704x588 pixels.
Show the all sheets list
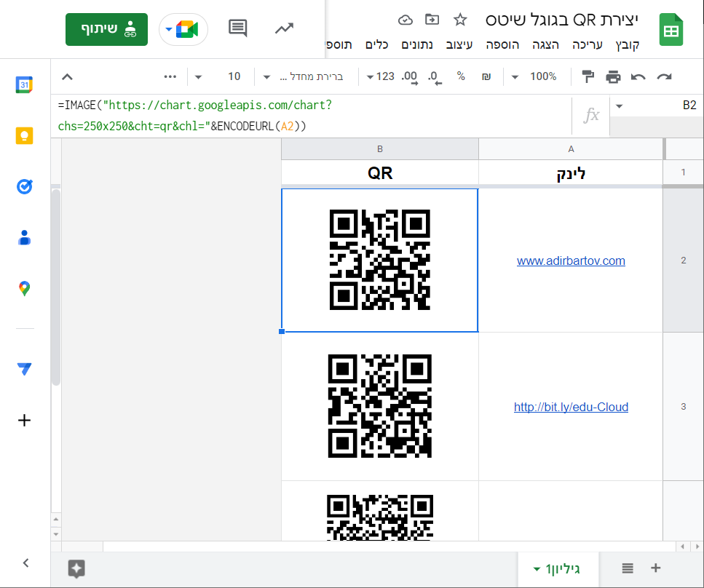628,568
